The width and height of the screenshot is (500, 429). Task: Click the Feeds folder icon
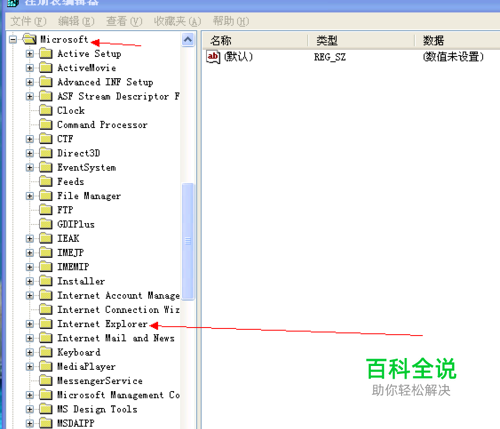click(46, 181)
